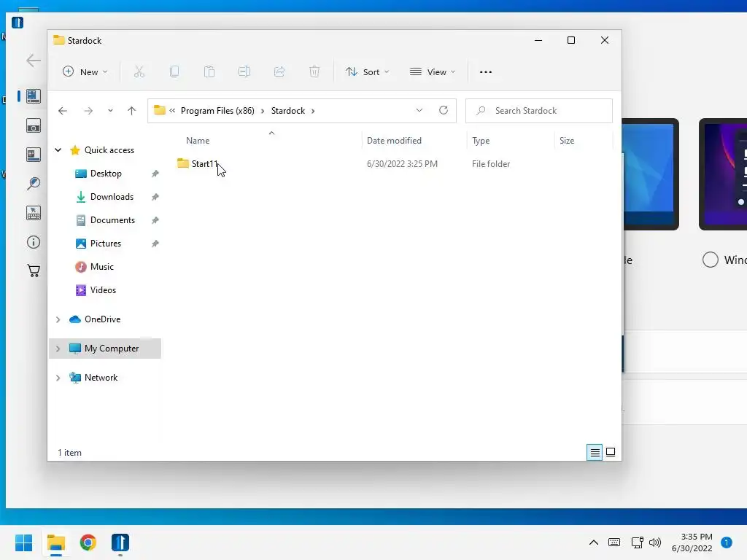
Task: Open the Sort dropdown menu
Action: tap(368, 72)
